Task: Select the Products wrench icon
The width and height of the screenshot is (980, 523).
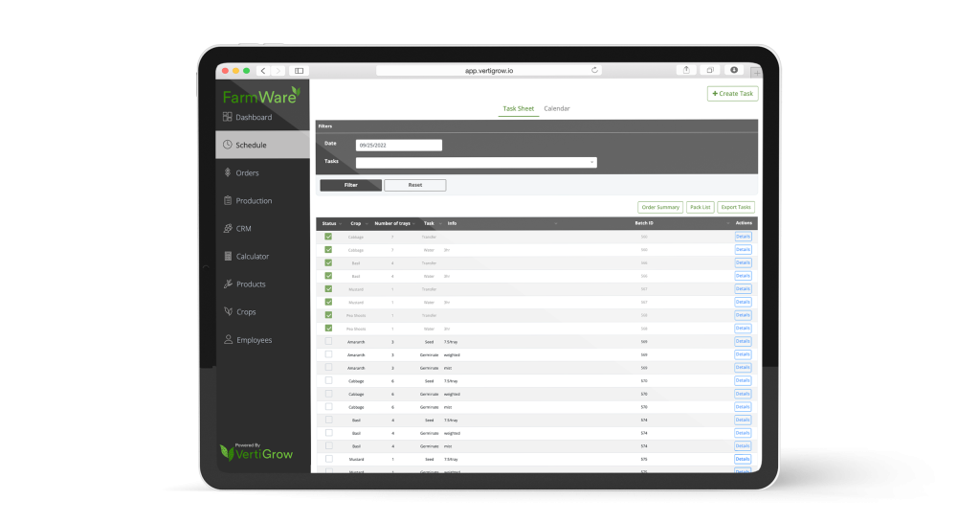Action: (228, 284)
